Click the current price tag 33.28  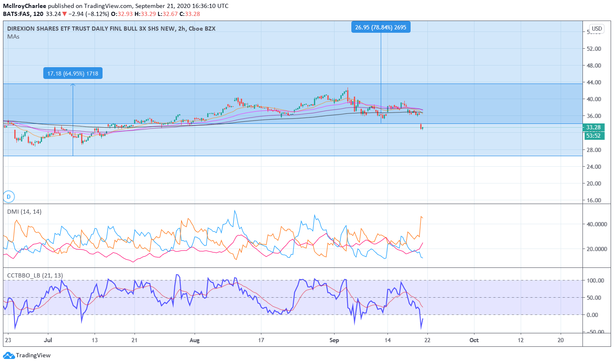(x=593, y=127)
